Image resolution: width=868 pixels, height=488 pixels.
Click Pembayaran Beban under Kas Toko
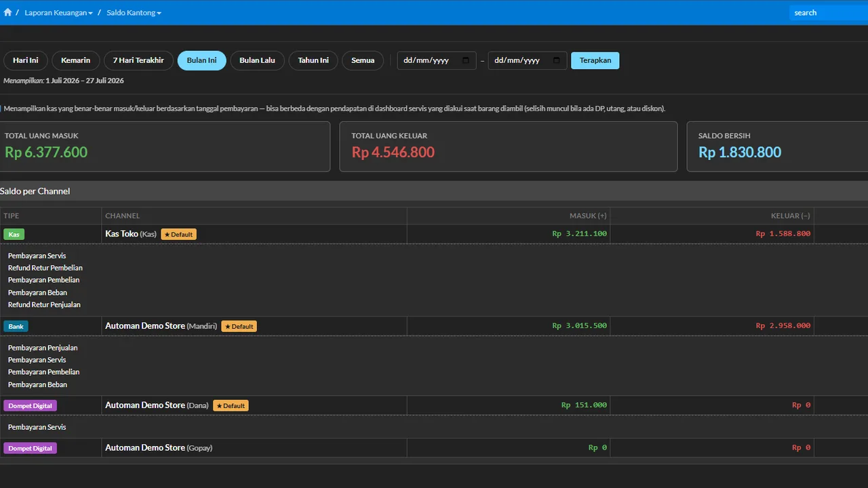click(37, 293)
